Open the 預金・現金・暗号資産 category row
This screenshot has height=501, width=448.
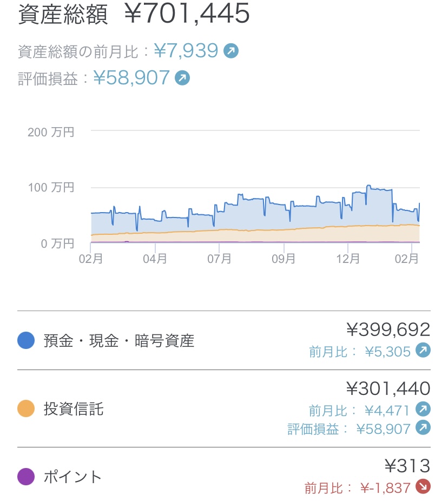point(119,341)
